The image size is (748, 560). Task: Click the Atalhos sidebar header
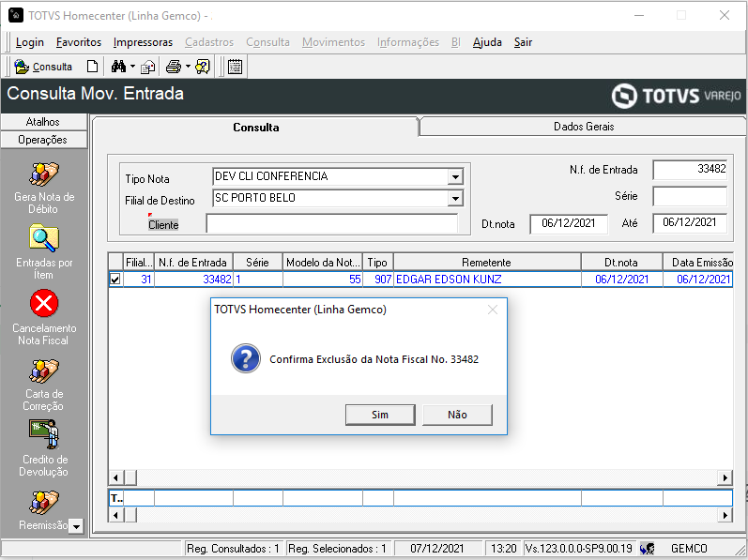pyautogui.click(x=43, y=122)
